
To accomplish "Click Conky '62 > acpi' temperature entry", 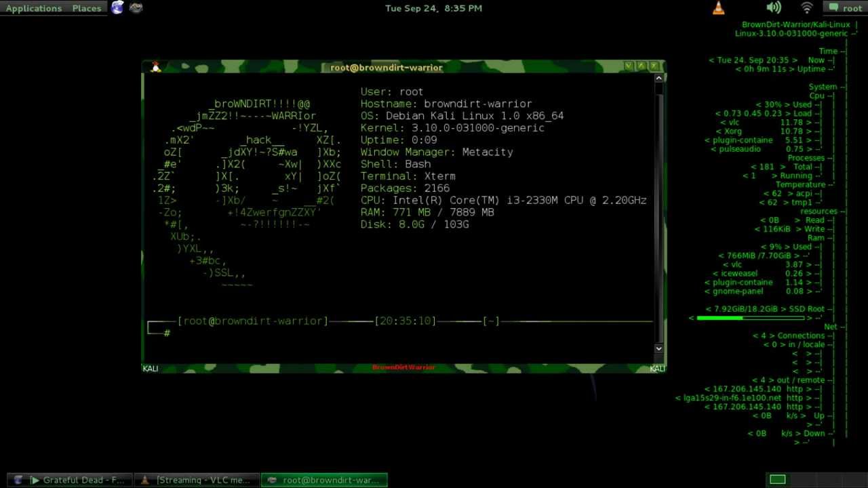I will [792, 193].
